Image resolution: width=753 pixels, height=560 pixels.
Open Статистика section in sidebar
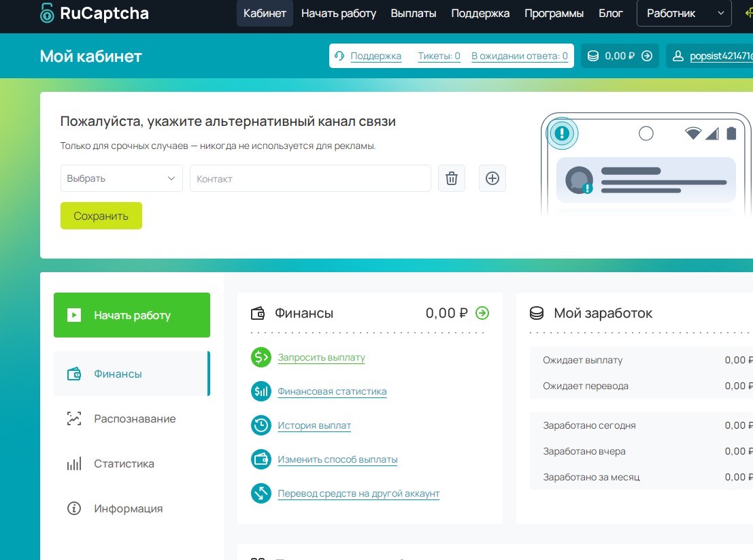(124, 463)
